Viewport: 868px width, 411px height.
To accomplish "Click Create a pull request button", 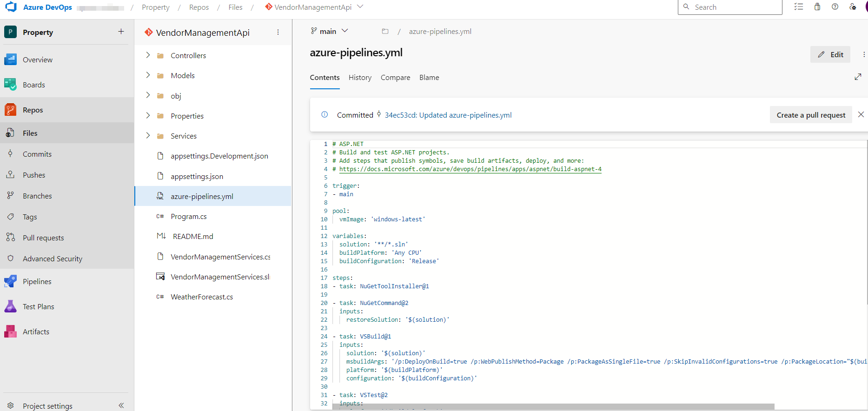I will point(811,115).
